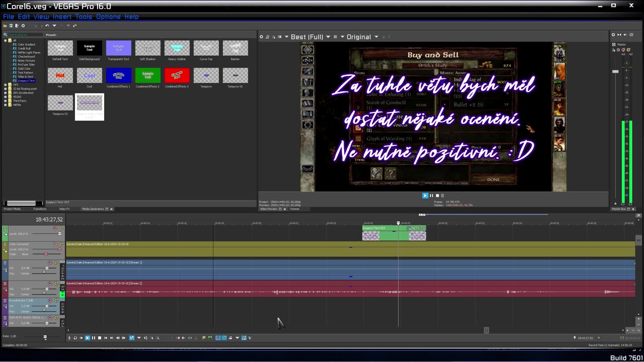This screenshot has width=644, height=362.
Task: Mute the Color Corrected video track
Action: [x=55, y=244]
